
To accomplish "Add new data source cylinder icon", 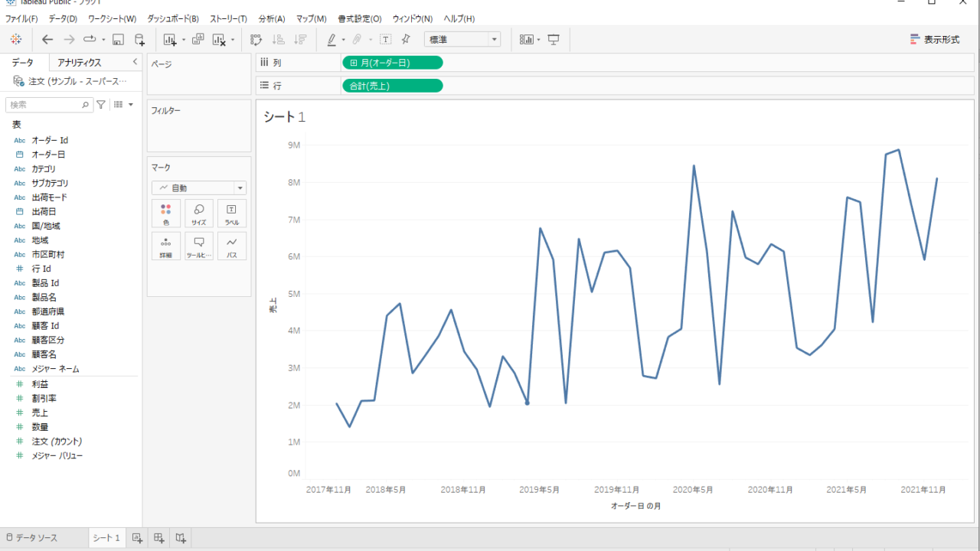I will click(x=139, y=39).
